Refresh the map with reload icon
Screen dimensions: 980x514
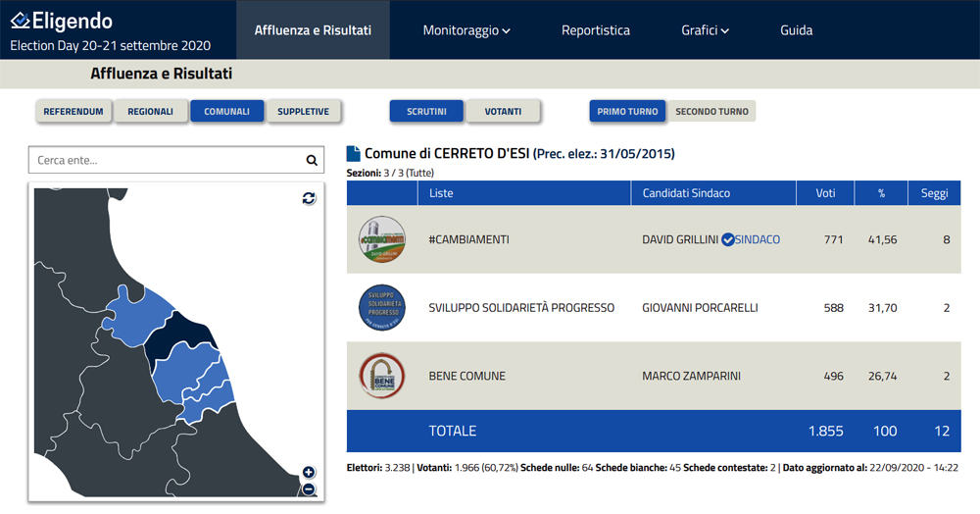[x=309, y=198]
